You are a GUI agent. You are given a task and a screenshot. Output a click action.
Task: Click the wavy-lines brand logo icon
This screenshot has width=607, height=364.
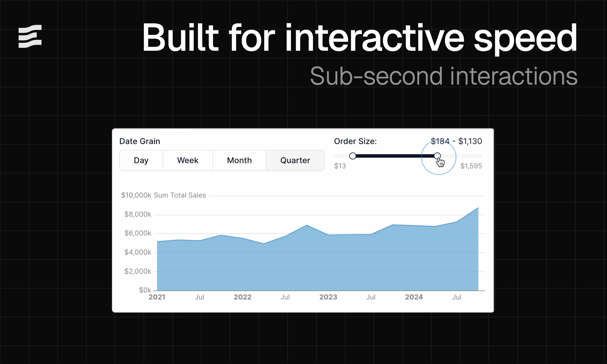point(30,36)
